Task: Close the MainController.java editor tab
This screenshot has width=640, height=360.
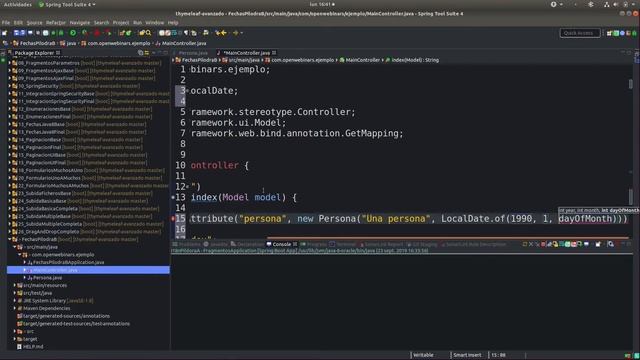Action: click(x=274, y=53)
